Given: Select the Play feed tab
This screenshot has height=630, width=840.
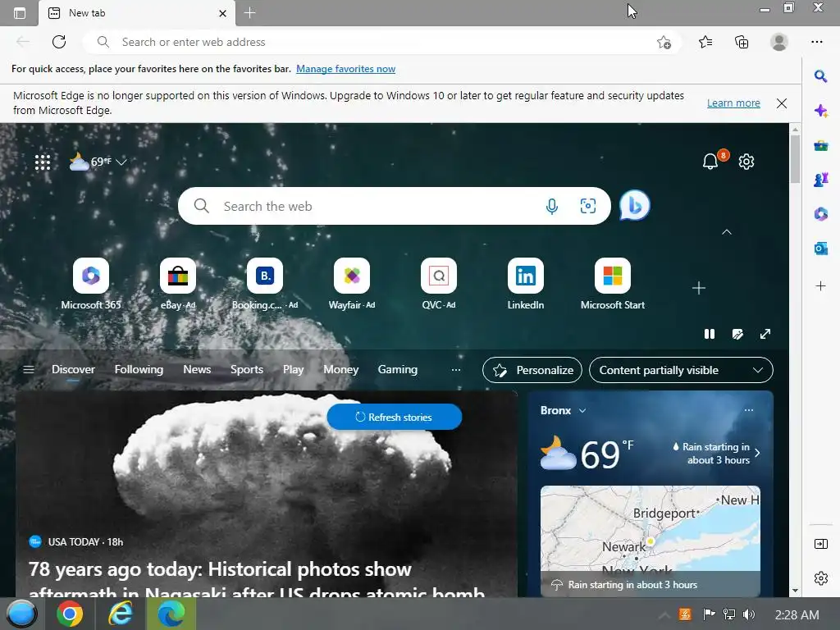Looking at the screenshot, I should point(293,369).
